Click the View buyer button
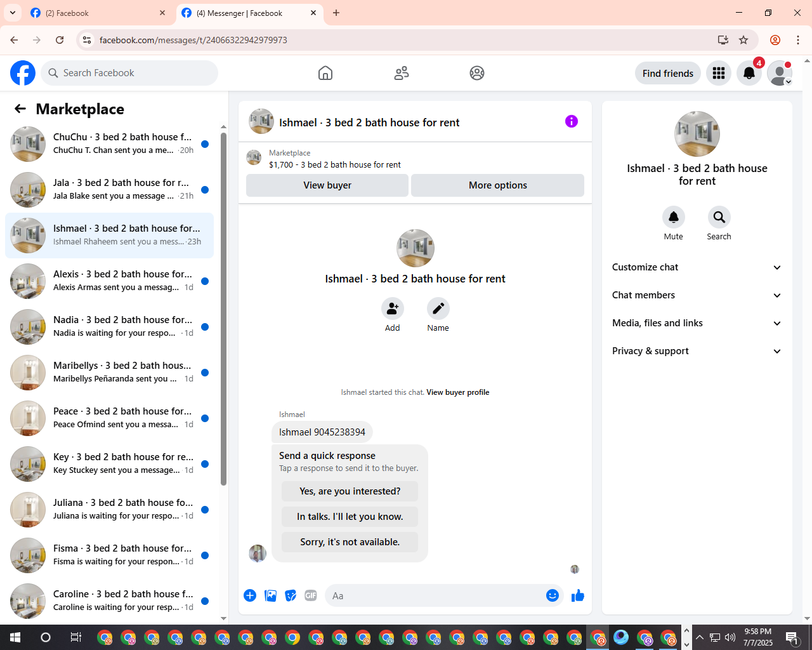812x650 pixels. 327,185
